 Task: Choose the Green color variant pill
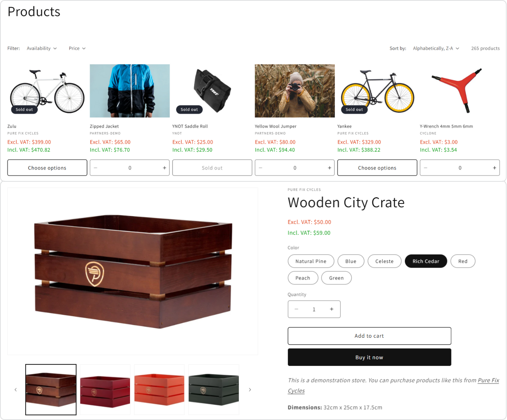tap(336, 278)
